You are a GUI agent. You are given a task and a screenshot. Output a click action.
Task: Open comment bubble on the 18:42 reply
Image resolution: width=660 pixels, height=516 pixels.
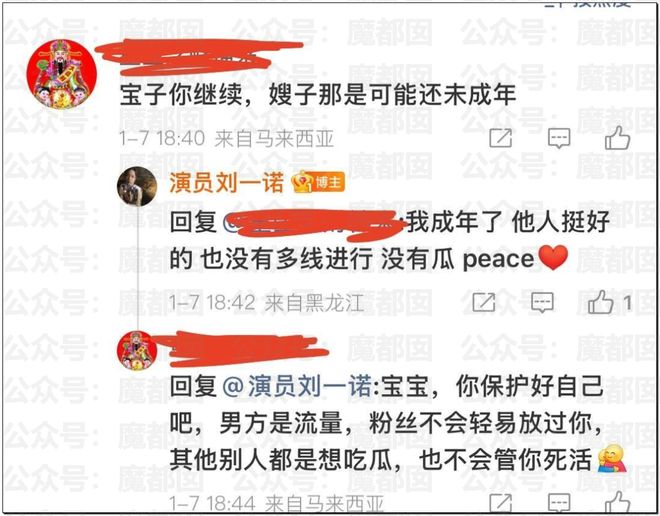pos(542,302)
